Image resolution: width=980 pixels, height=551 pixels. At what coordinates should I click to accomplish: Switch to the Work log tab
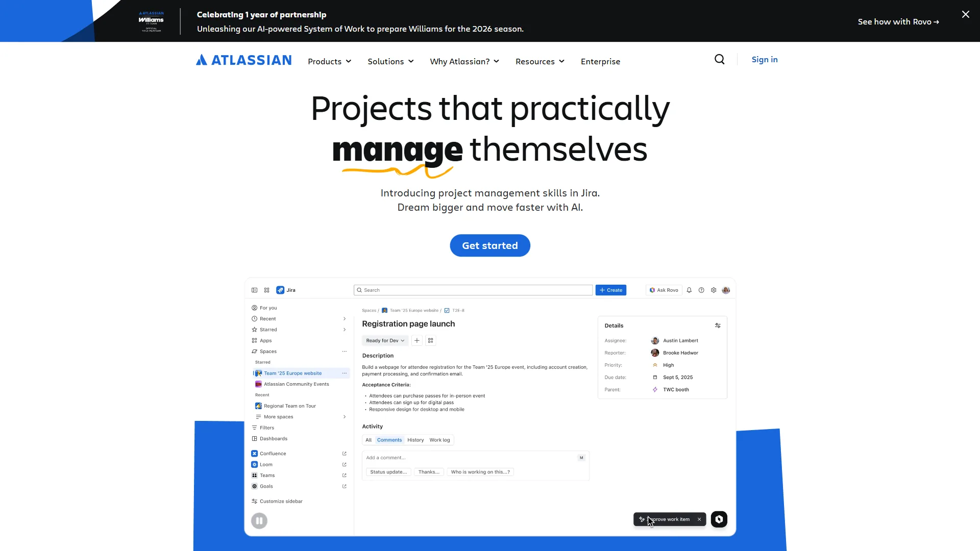coord(439,440)
